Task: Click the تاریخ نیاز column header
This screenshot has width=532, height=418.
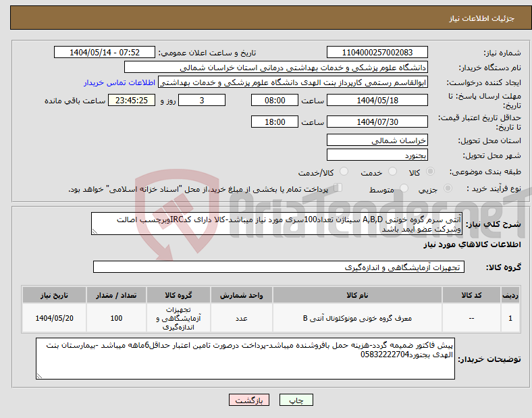Action: pos(54,295)
